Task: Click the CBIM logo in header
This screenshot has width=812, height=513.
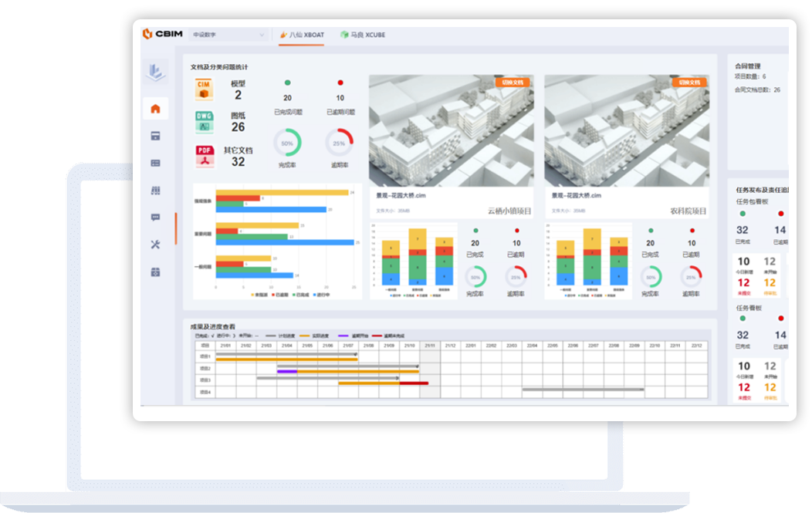Action: (x=161, y=34)
